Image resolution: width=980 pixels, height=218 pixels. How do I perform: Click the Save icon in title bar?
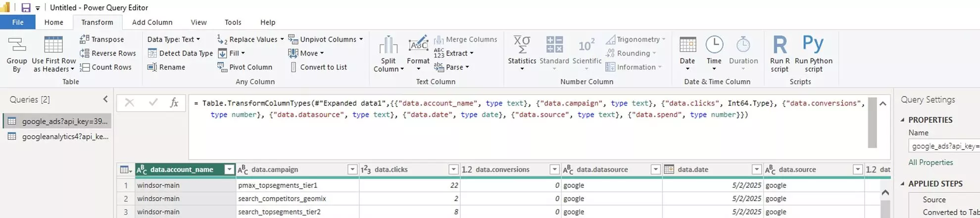point(26,7)
